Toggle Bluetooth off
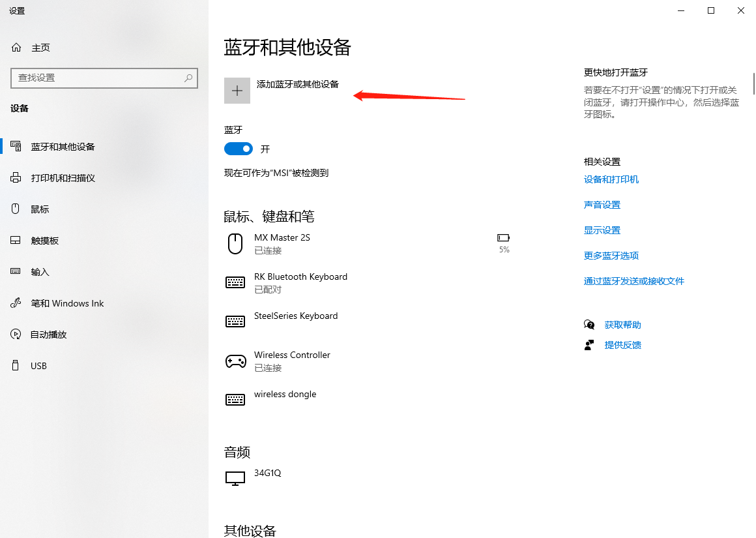This screenshot has height=538, width=756. 238,149
